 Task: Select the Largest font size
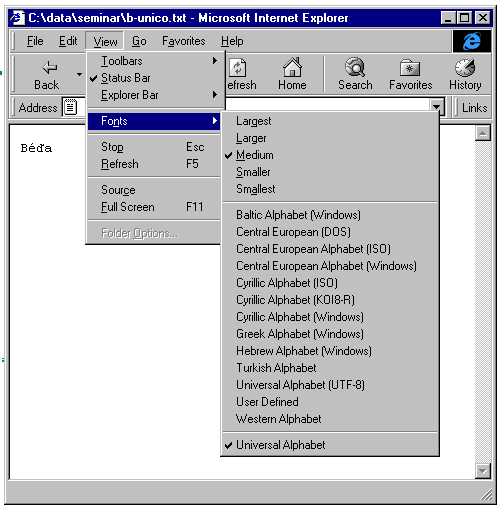[330, 121]
